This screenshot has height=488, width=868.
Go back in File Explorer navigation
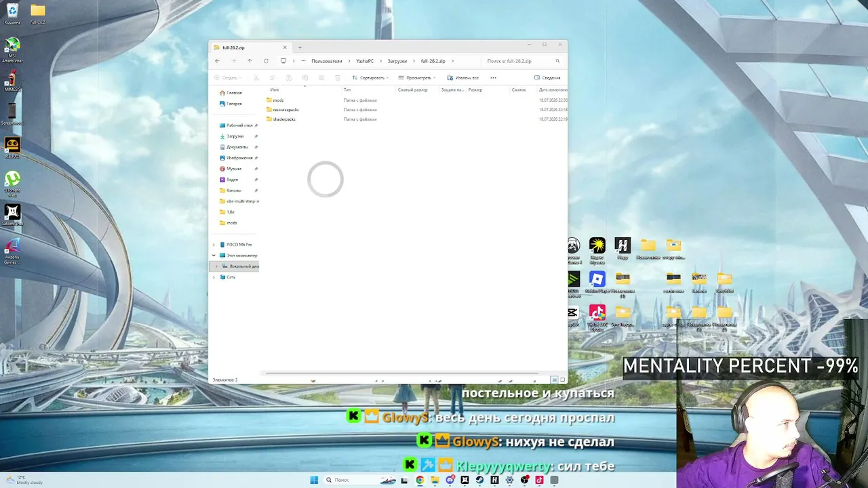tap(217, 61)
